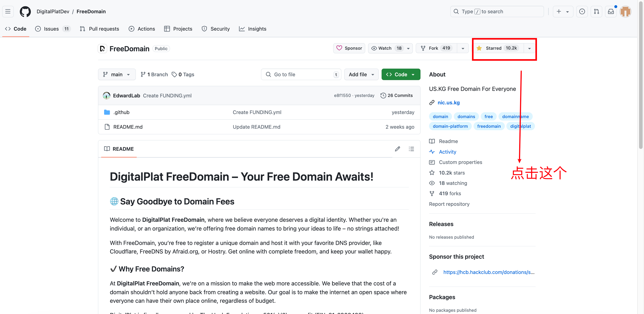This screenshot has width=644, height=314.
Task: Switch to the Issues tab
Action: tap(53, 29)
